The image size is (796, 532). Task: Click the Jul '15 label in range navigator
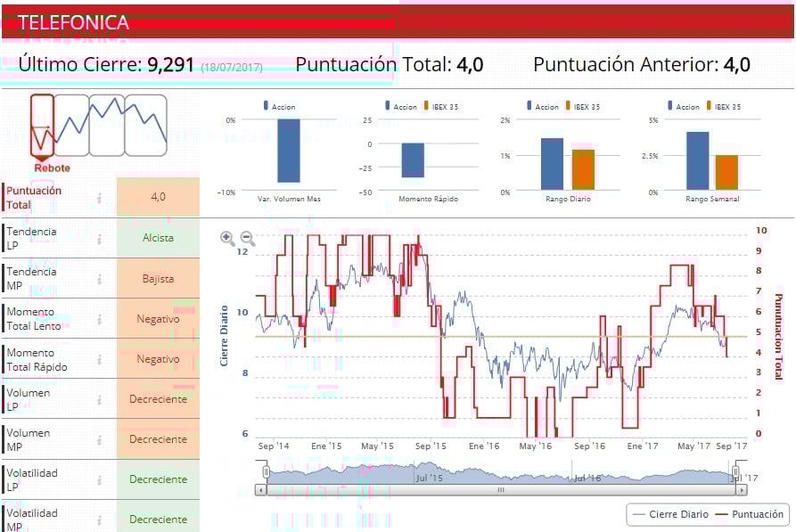429,478
